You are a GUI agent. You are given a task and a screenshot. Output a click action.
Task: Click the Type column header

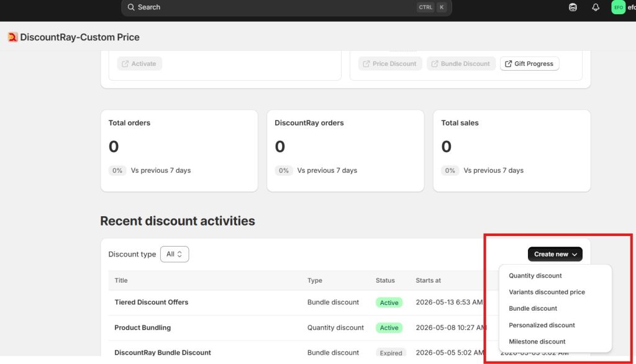point(315,280)
